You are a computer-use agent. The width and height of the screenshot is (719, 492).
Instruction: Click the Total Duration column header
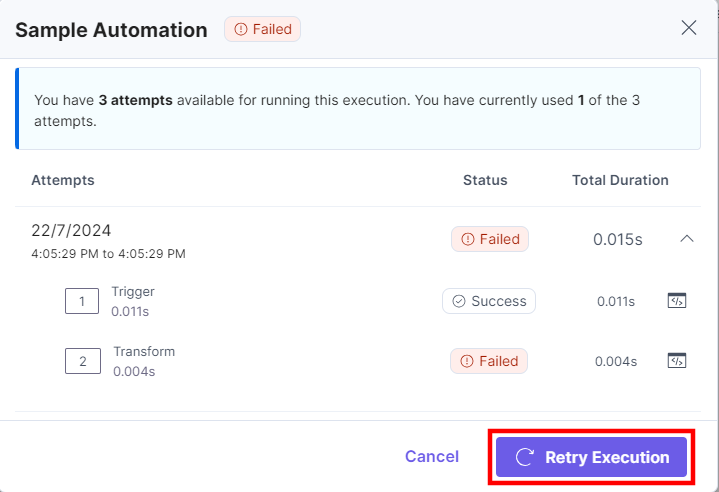click(x=620, y=180)
